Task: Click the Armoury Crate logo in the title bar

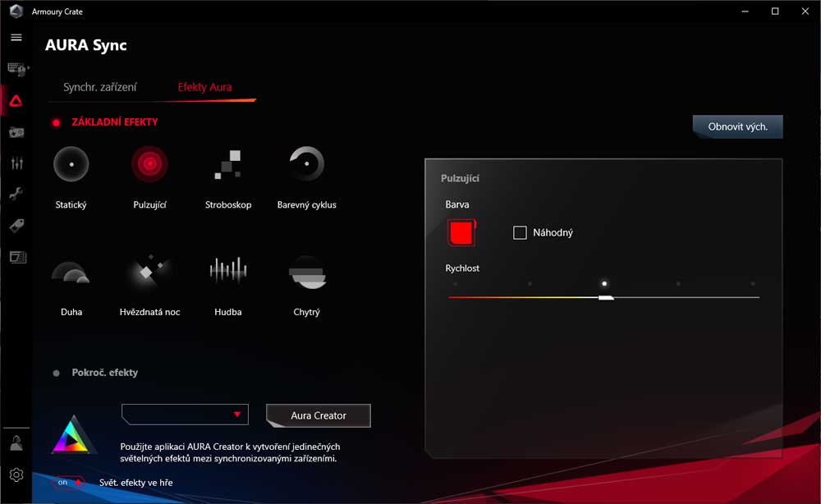Action: (x=16, y=11)
